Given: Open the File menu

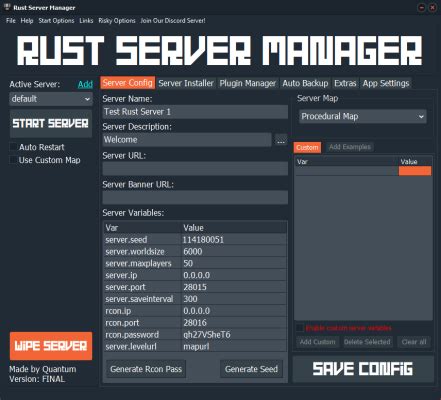Looking at the screenshot, I should click(11, 21).
